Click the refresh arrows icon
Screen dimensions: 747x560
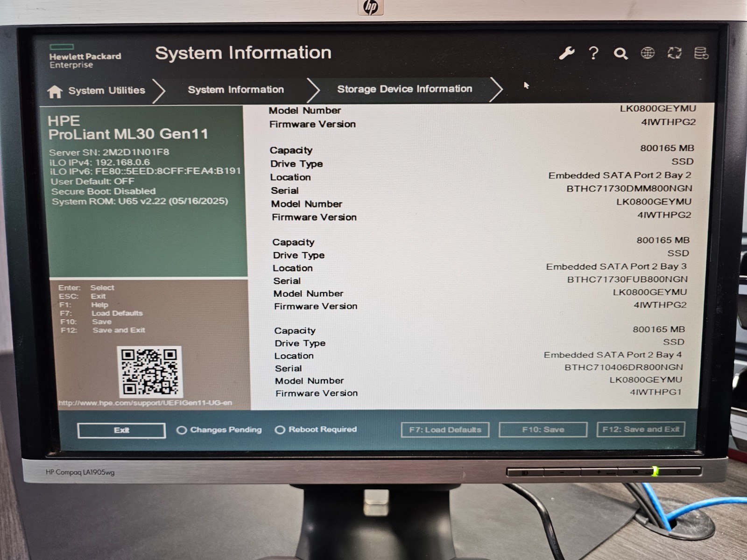coord(674,53)
